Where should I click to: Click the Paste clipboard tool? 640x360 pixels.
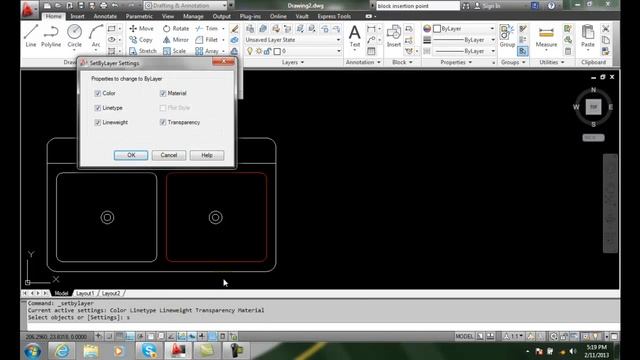[x=588, y=36]
